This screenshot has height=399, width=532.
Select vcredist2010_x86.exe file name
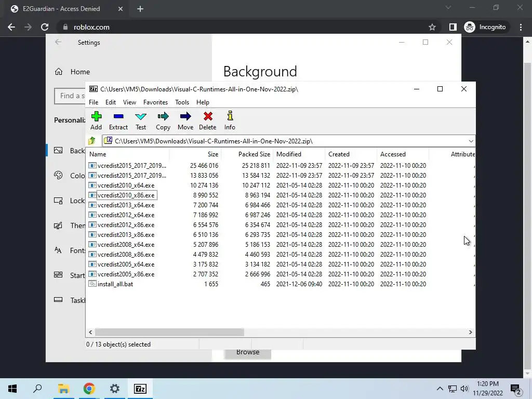click(126, 195)
